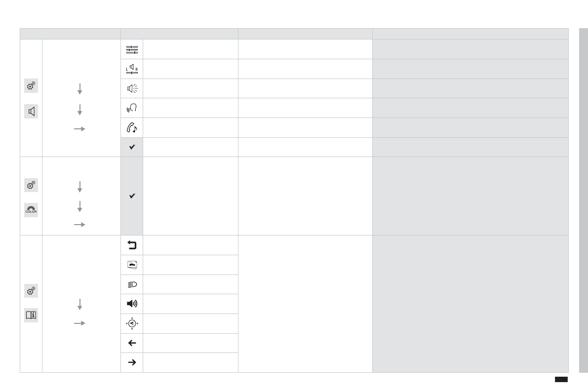Click the checkmark in the color section
Image resolution: width=588 pixels, height=392 pixels.
pos(132,196)
